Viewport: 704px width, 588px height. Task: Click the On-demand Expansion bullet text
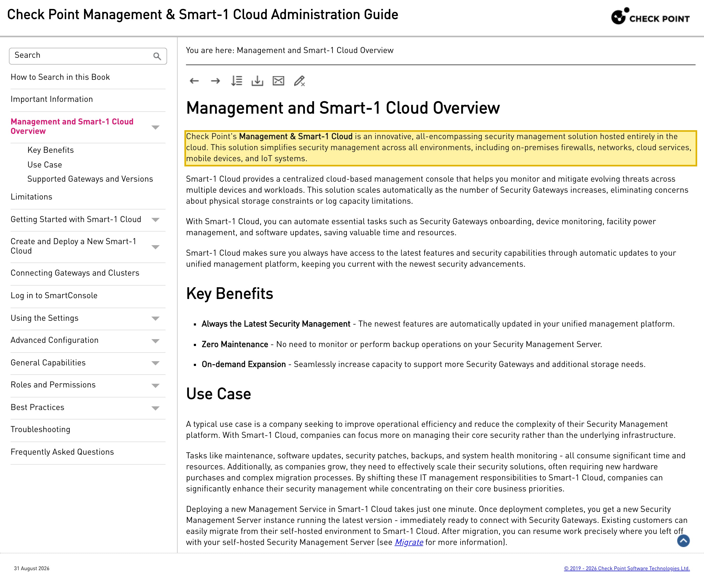pyautogui.click(x=423, y=365)
